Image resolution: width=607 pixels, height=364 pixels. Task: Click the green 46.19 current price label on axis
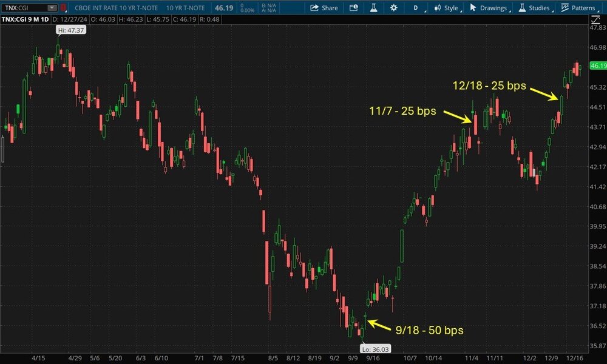[x=598, y=66]
